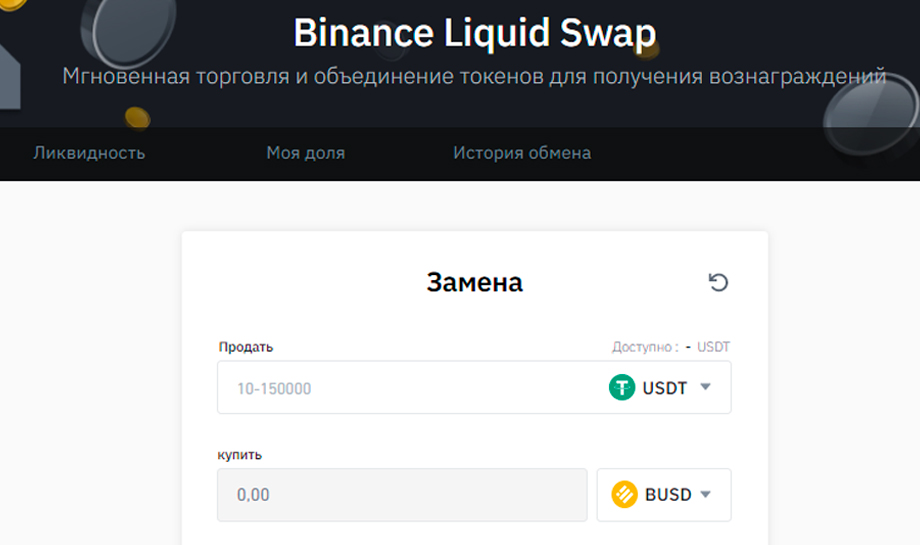
Task: Click the Продать field label
Action: 246,347
